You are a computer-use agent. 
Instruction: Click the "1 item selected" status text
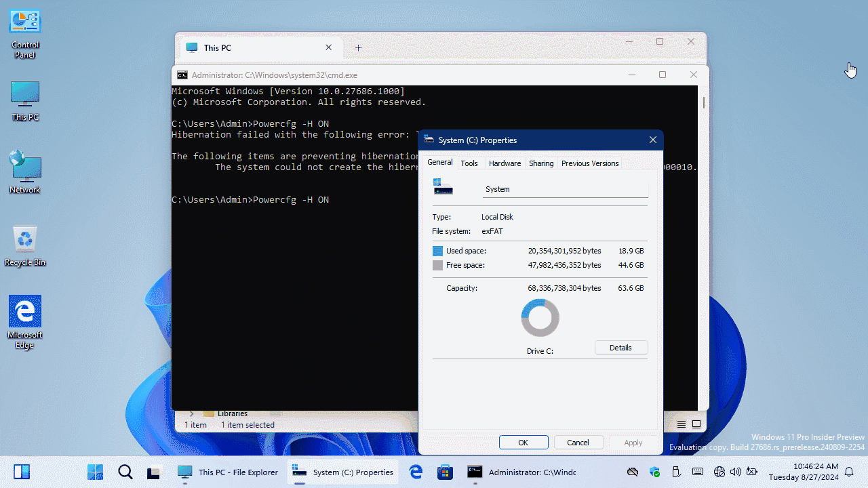(x=248, y=425)
